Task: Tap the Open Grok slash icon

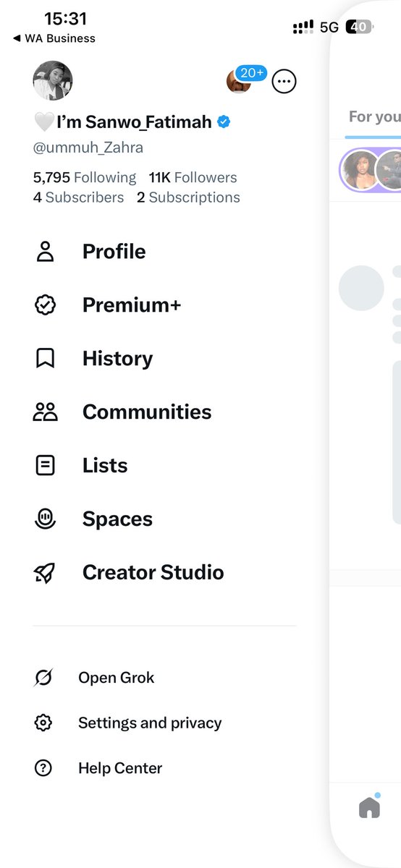Action: 43,678
